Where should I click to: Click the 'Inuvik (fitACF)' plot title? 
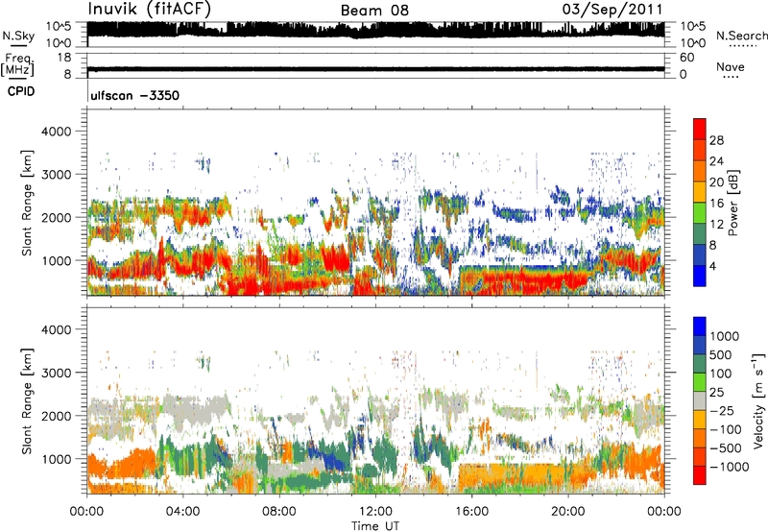click(x=150, y=10)
